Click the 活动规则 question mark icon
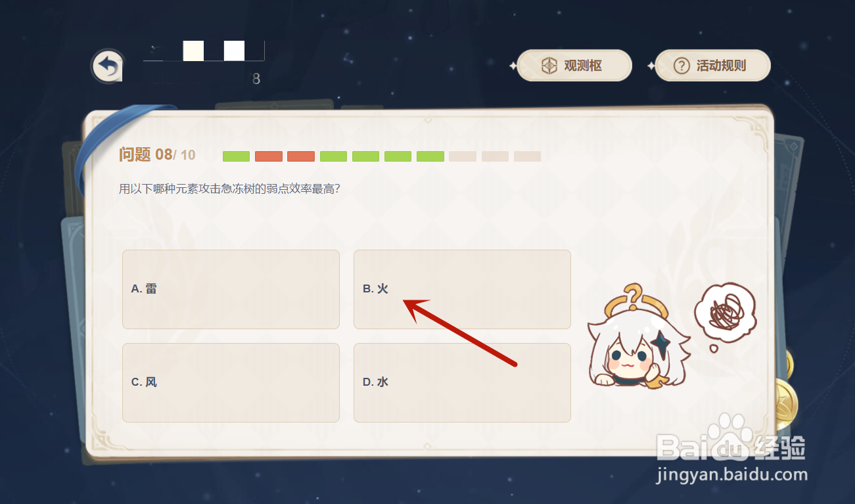855x504 pixels. pyautogui.click(x=682, y=66)
